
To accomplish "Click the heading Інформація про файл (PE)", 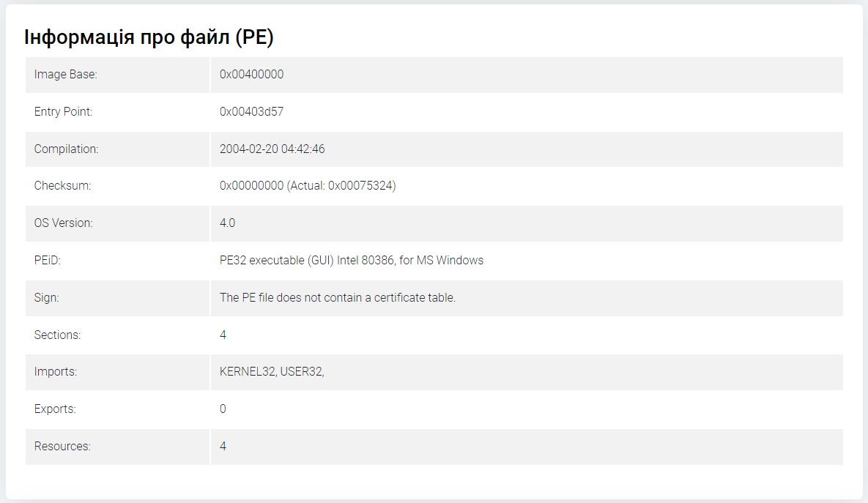I will pyautogui.click(x=149, y=37).
